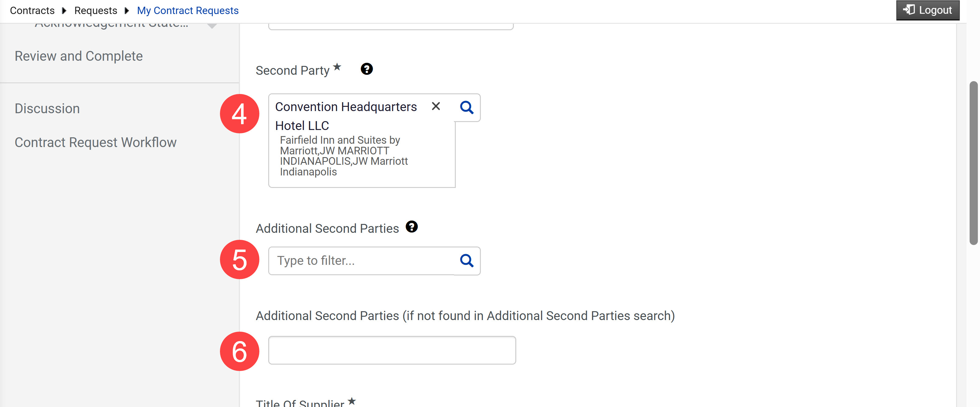The image size is (980, 407).
Task: Clear the Convention Headquarters Hotel LLC selection
Action: tap(436, 106)
